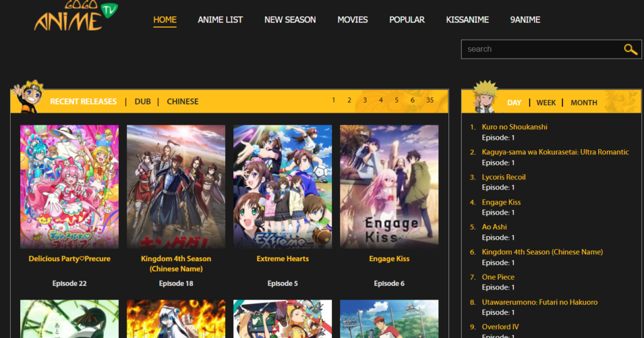Select the DAY ranking tab
The image size is (644, 338).
514,103
